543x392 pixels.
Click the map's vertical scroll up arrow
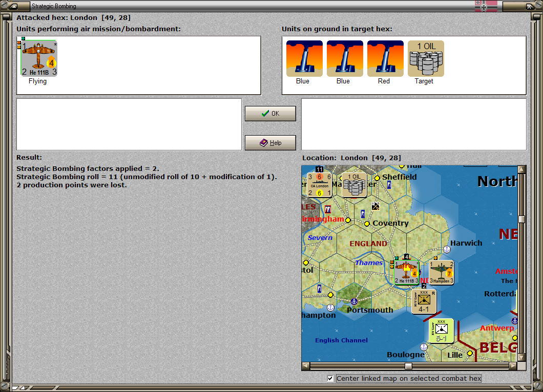tap(521, 169)
